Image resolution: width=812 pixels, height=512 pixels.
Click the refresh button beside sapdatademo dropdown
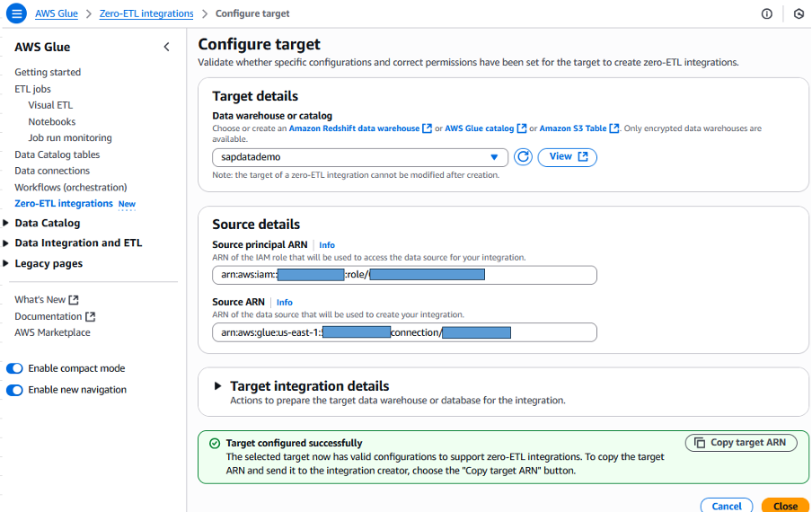tap(524, 157)
